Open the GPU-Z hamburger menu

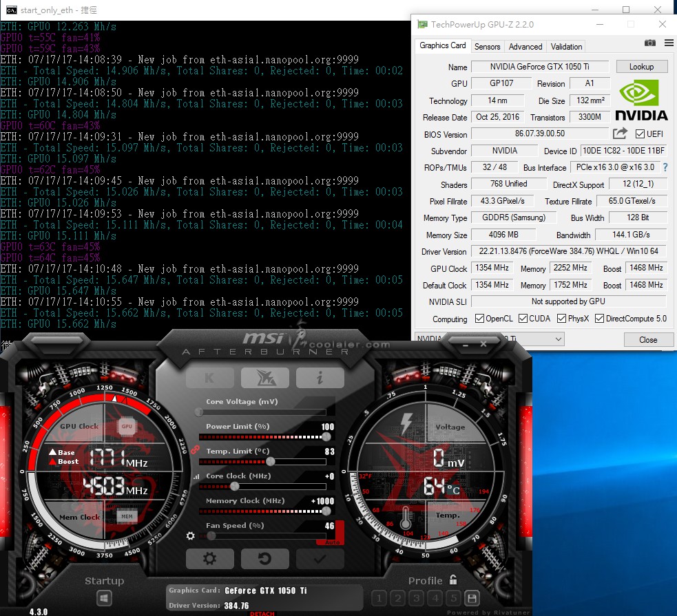click(669, 43)
